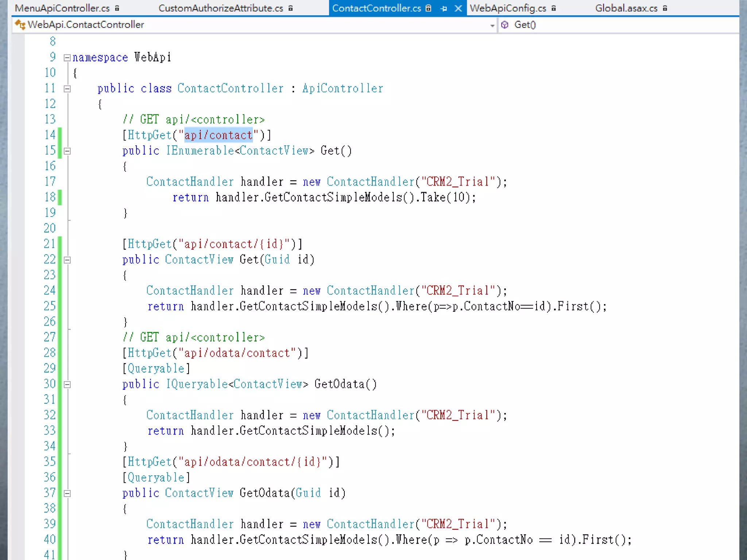
Task: Collapse the namespace WebApi block
Action: [x=67, y=58]
